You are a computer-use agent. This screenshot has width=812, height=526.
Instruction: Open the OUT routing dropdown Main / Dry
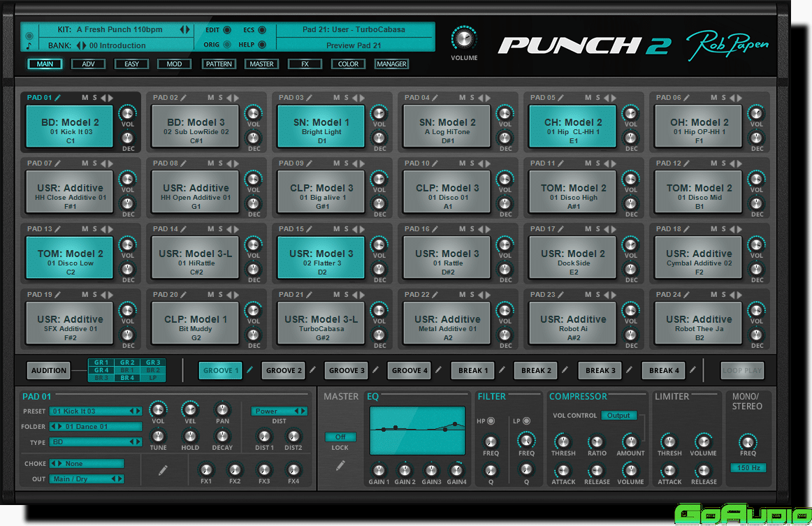[87, 479]
